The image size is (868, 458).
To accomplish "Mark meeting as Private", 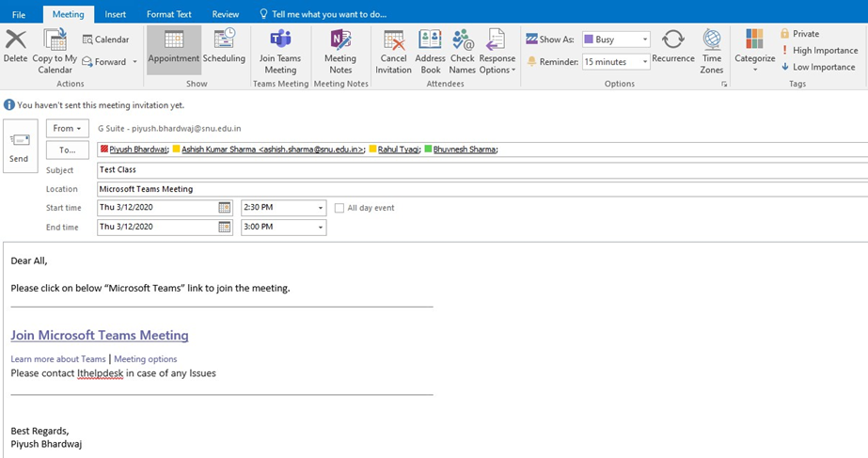I will [800, 34].
